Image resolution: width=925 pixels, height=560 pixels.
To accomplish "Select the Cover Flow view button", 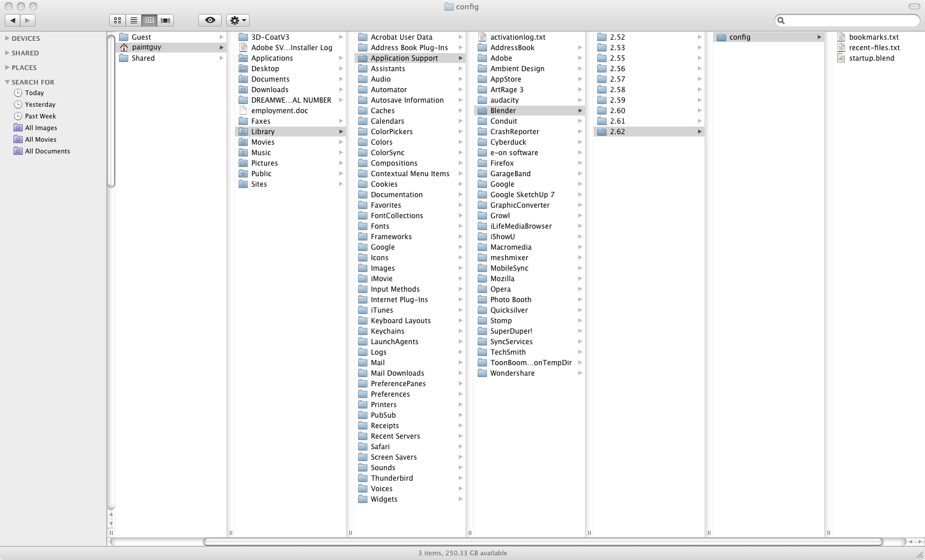I will pos(166,20).
